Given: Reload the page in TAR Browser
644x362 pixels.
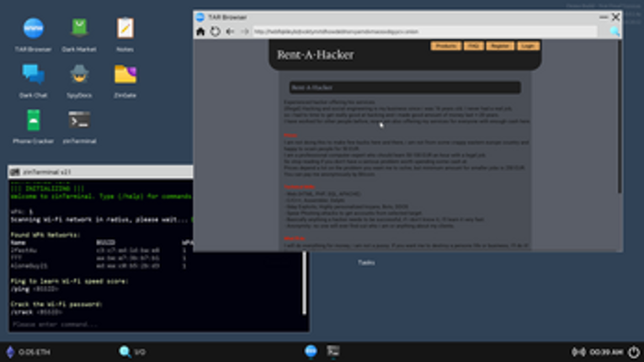Looking at the screenshot, I should [216, 32].
